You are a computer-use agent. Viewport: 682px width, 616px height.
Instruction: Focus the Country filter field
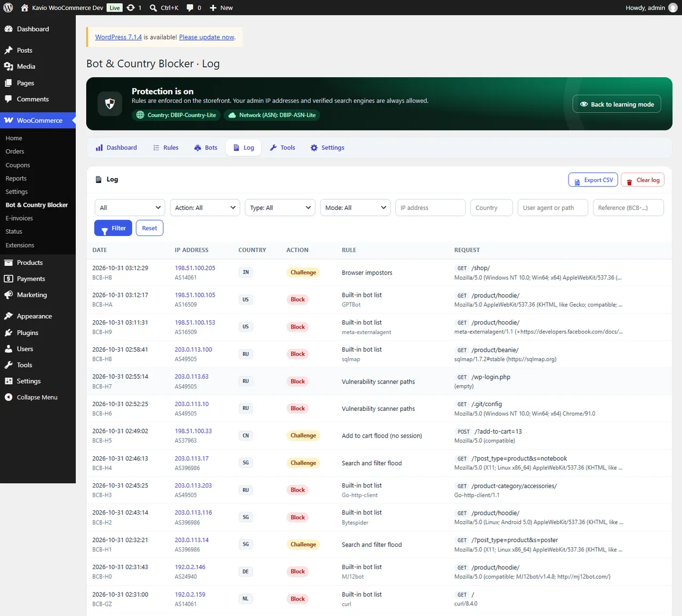coord(491,208)
